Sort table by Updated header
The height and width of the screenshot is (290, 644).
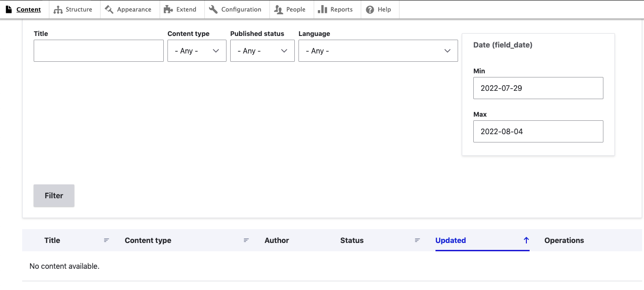pos(451,240)
